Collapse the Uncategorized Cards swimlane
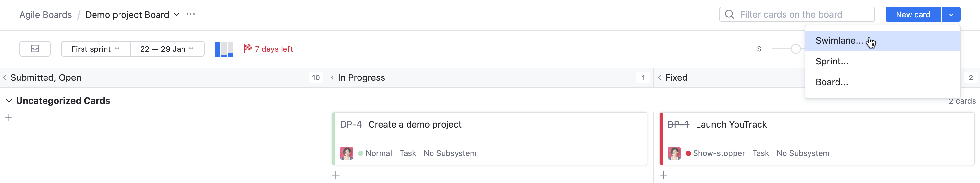This screenshot has width=980, height=183. point(9,101)
